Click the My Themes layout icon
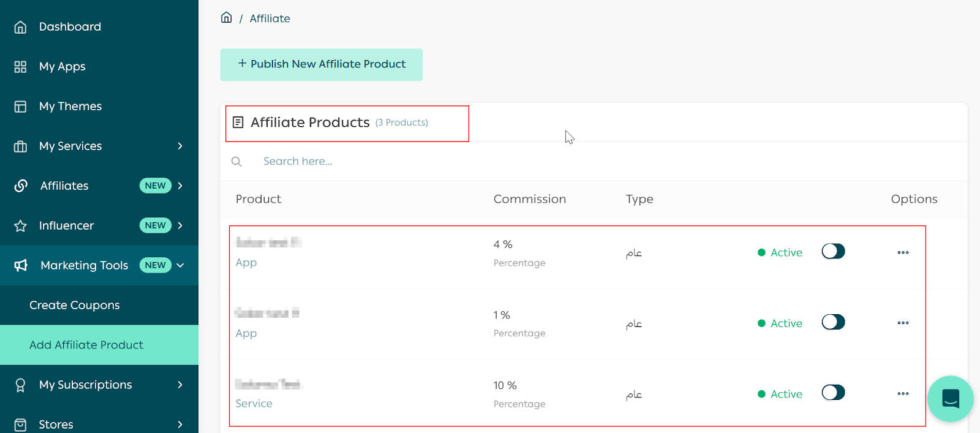The width and height of the screenshot is (980, 433). [x=20, y=107]
